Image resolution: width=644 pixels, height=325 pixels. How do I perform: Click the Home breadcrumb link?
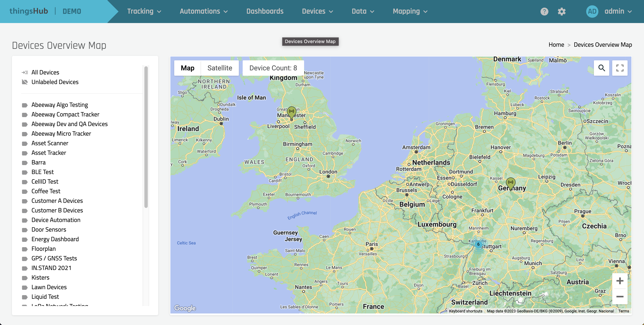click(x=556, y=45)
